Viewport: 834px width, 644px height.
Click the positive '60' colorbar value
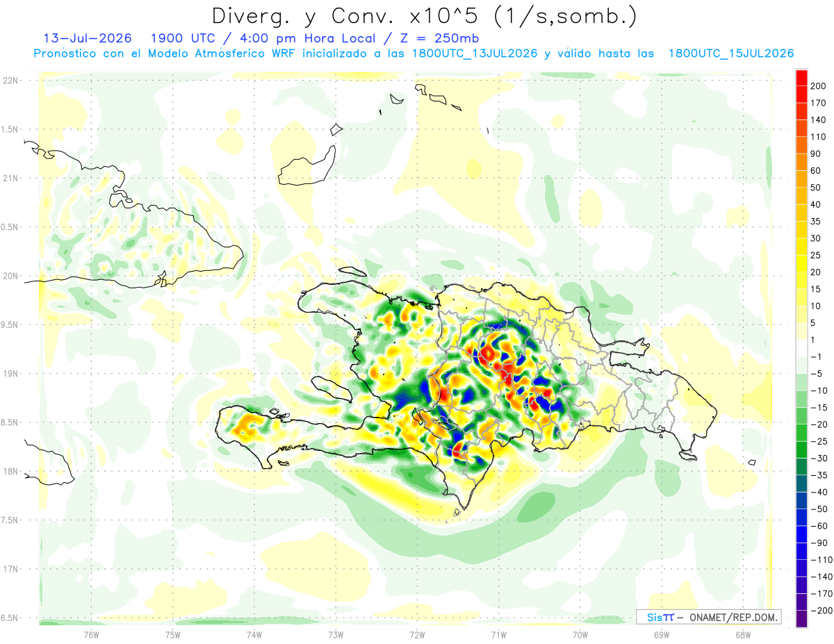[816, 170]
